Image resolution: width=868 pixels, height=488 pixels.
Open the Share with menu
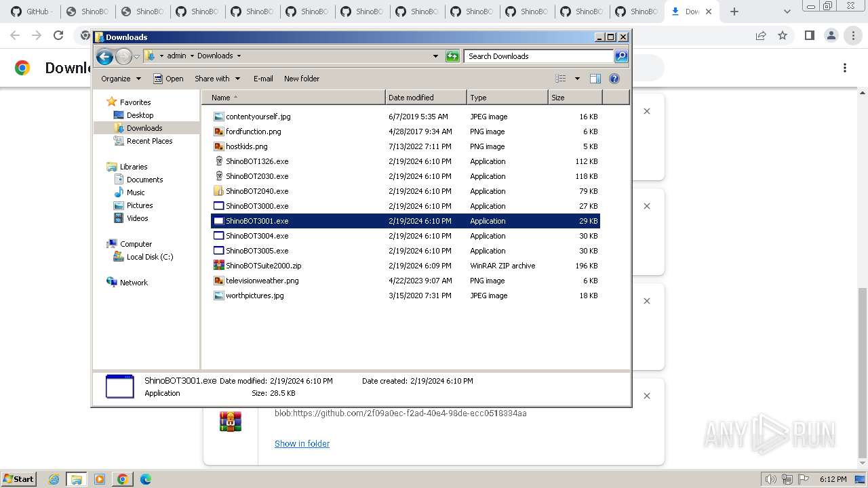tap(217, 79)
